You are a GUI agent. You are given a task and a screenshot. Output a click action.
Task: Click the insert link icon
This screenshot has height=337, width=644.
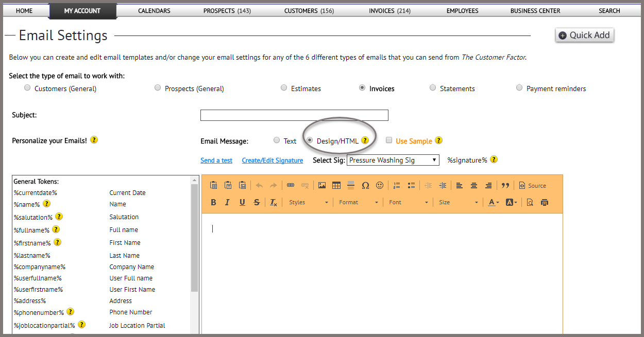[291, 186]
